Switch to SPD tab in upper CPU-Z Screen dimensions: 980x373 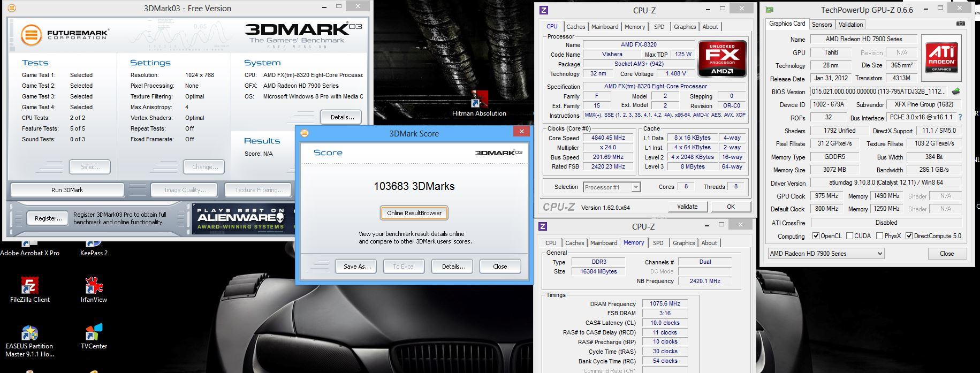tap(659, 27)
